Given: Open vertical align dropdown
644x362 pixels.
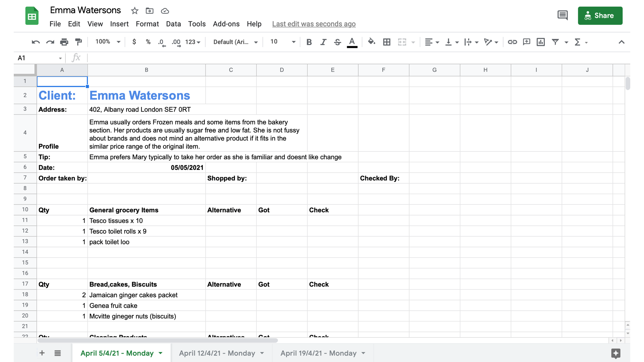Looking at the screenshot, I should [x=451, y=42].
